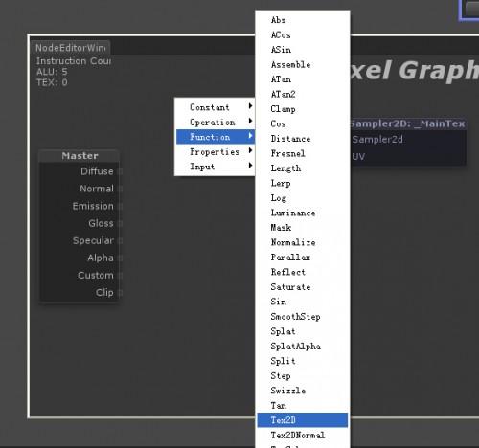Choose ASin from the function list

pyautogui.click(x=303, y=50)
